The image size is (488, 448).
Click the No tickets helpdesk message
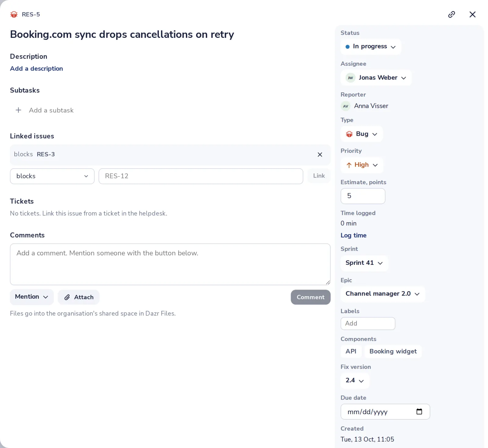click(x=88, y=213)
